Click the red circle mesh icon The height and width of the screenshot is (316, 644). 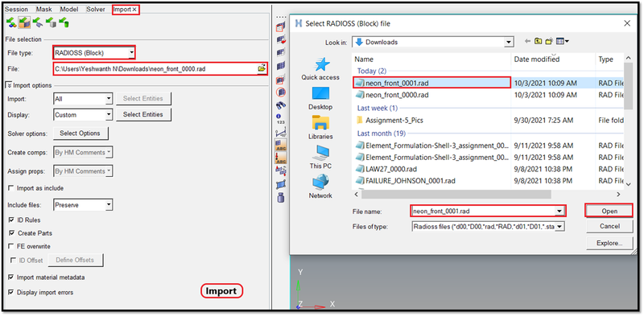pyautogui.click(x=281, y=92)
